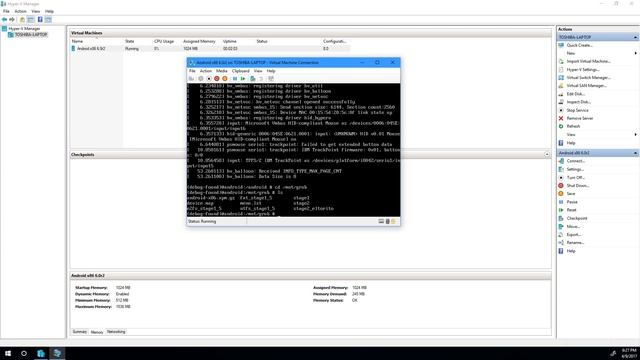Viewport: 640px width, 360px height.
Task: Open Hyper-V Manager File menu
Action: click(x=6, y=11)
